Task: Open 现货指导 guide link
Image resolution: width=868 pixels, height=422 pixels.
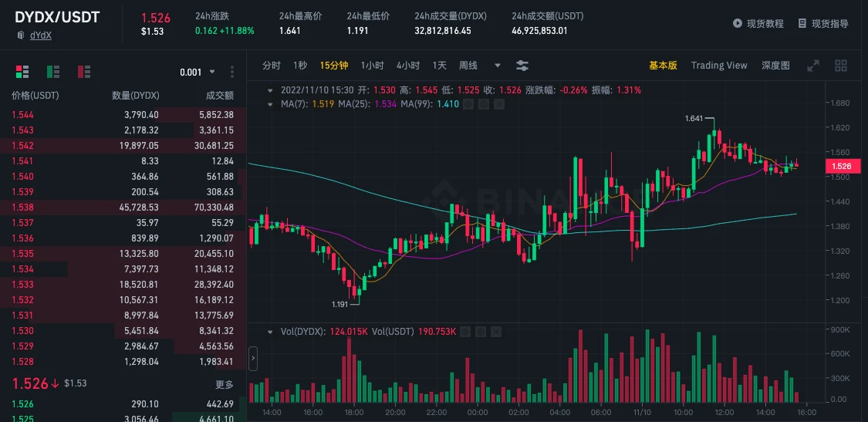Action: (829, 23)
